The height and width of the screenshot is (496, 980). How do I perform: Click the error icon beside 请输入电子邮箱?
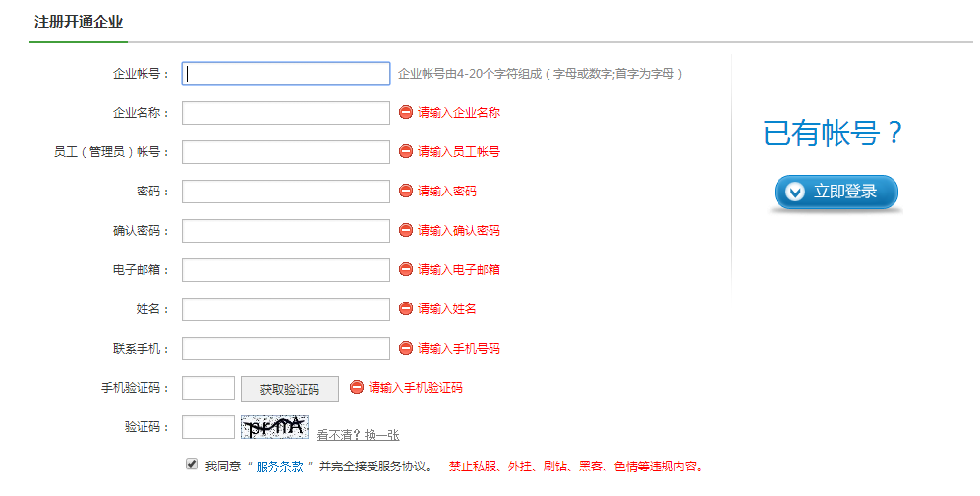click(x=406, y=270)
